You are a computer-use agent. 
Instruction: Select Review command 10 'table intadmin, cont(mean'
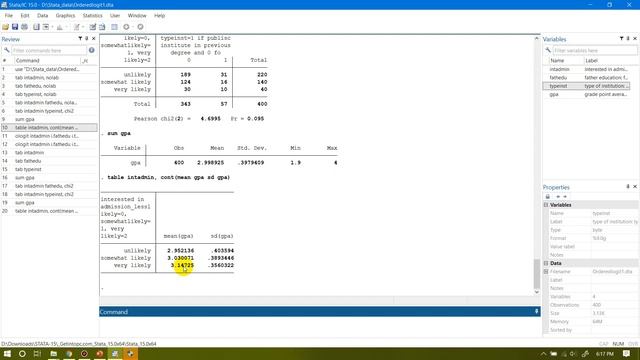coord(49,128)
